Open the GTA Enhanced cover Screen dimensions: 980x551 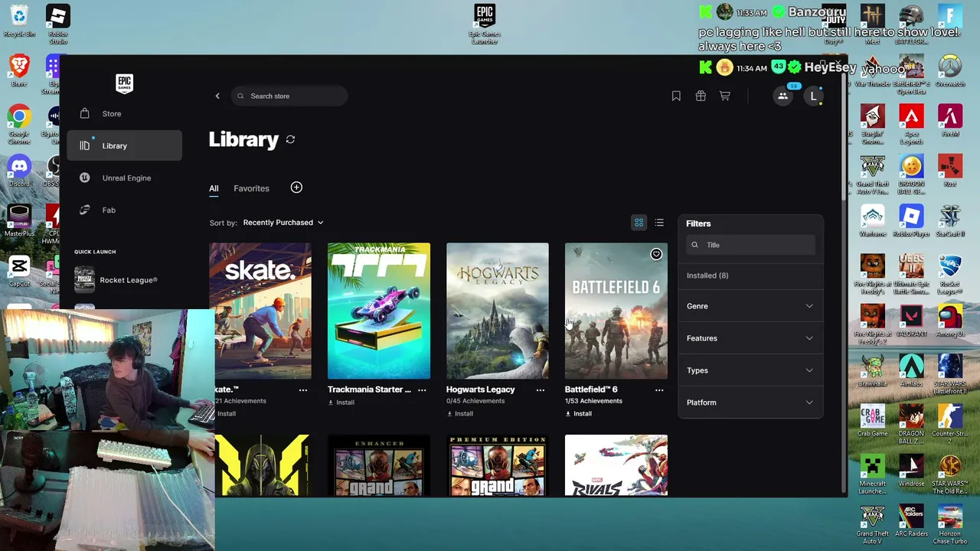(x=379, y=465)
